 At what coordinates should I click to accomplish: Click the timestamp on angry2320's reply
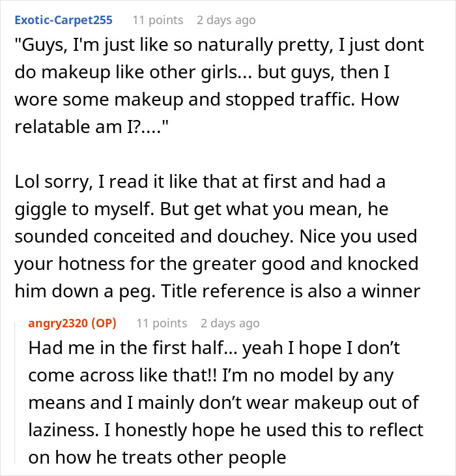[230, 323]
